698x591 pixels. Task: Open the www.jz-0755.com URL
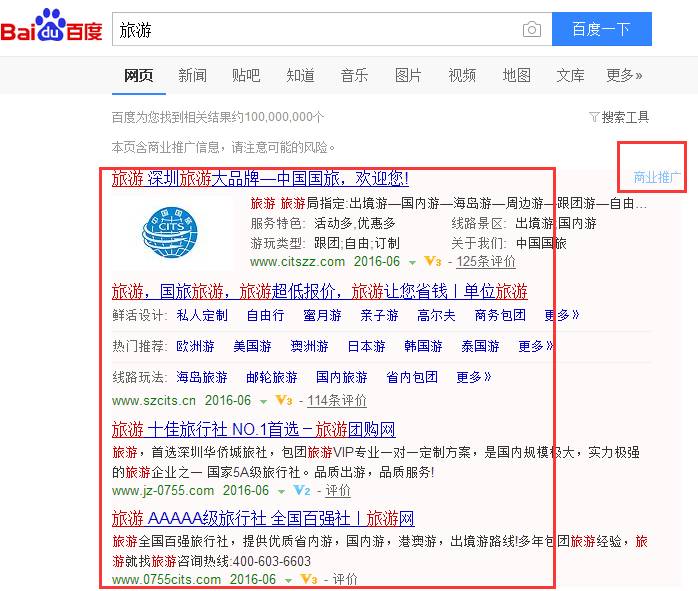(x=163, y=491)
